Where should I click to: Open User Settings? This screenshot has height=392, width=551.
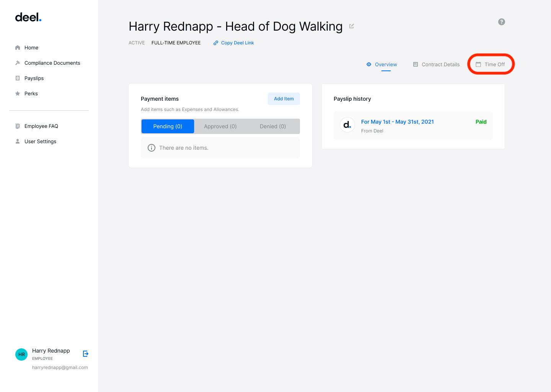(40, 142)
